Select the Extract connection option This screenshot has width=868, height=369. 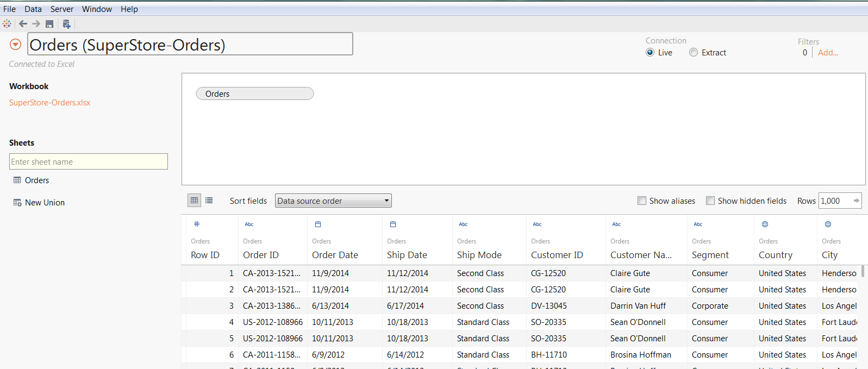point(694,53)
